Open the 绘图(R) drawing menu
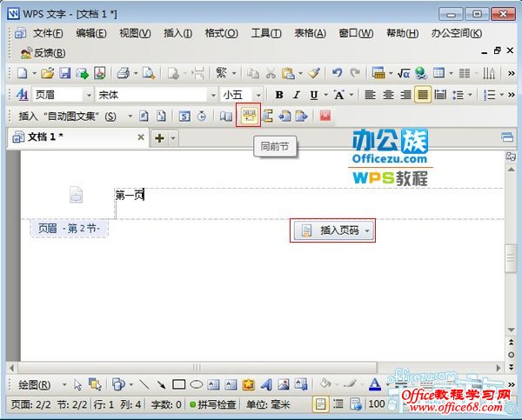The height and width of the screenshot is (420, 522). (x=35, y=385)
